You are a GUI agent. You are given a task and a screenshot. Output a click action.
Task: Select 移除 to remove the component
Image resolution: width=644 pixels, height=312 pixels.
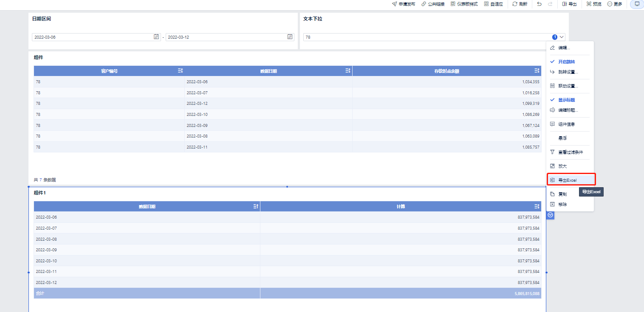(570, 205)
